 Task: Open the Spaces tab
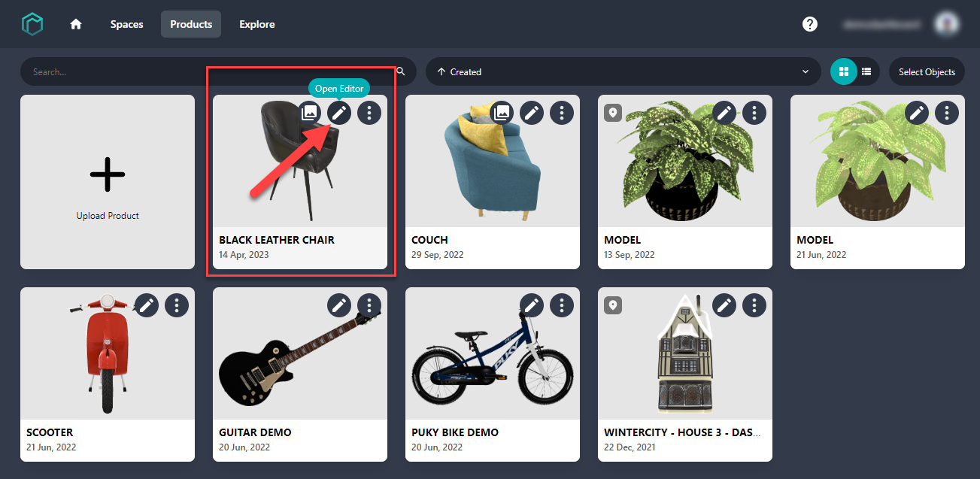point(126,24)
